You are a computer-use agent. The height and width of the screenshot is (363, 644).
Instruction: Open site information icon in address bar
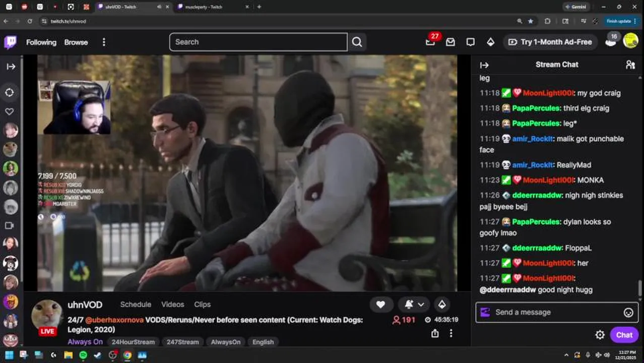click(x=44, y=21)
